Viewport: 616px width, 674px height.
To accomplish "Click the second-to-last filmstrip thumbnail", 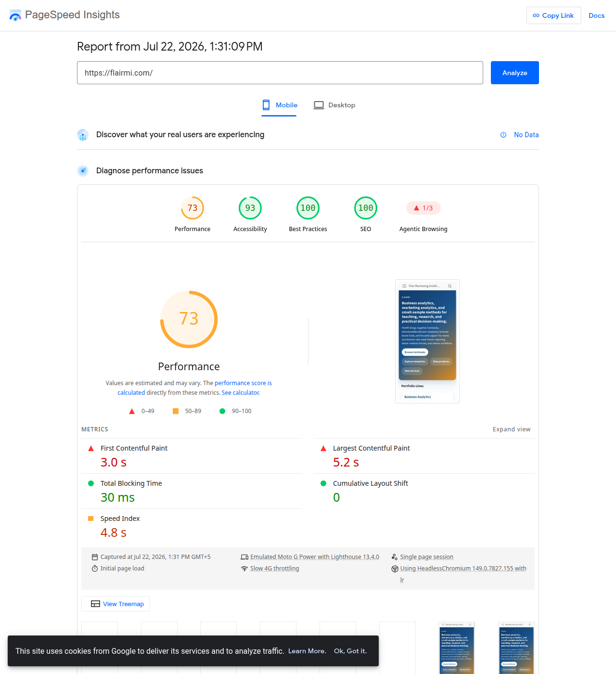I will [x=457, y=648].
